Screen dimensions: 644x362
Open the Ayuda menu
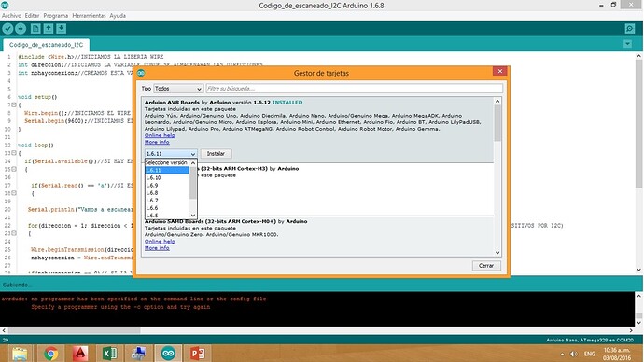click(118, 16)
